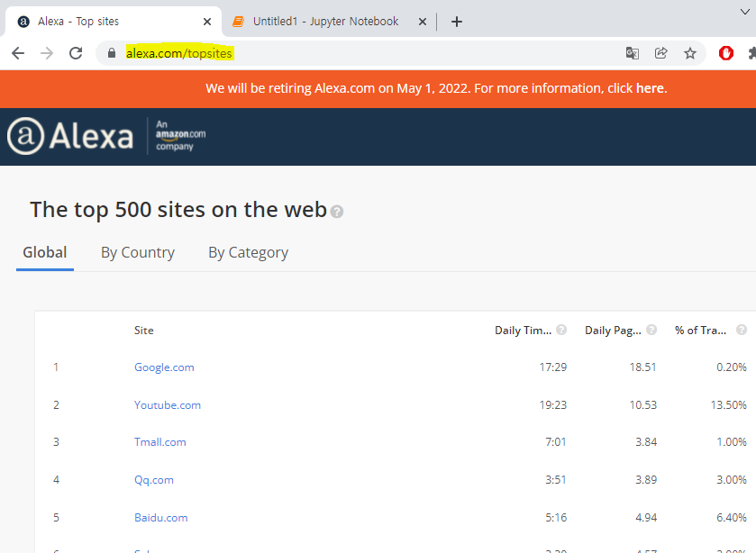Click the Alexa tab favicon
Viewport: 756px width, 553px height.
pos(23,22)
